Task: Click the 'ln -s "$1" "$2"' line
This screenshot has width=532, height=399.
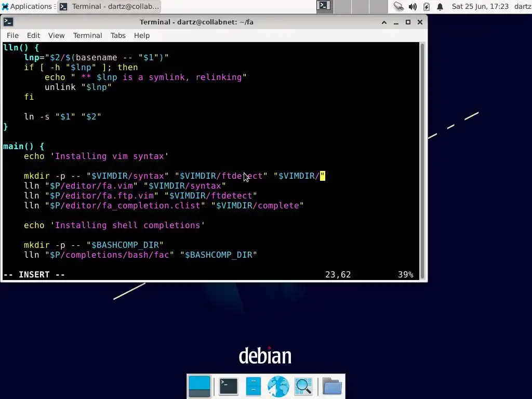Action: pos(62,117)
